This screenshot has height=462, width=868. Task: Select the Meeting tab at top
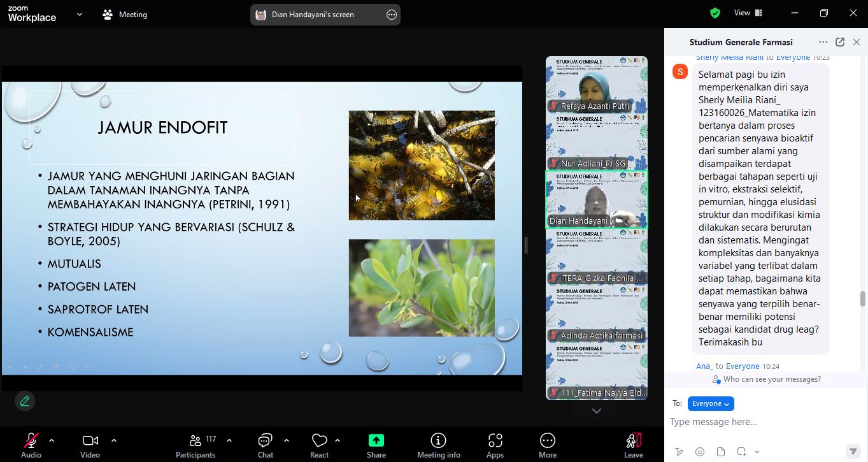(x=125, y=14)
